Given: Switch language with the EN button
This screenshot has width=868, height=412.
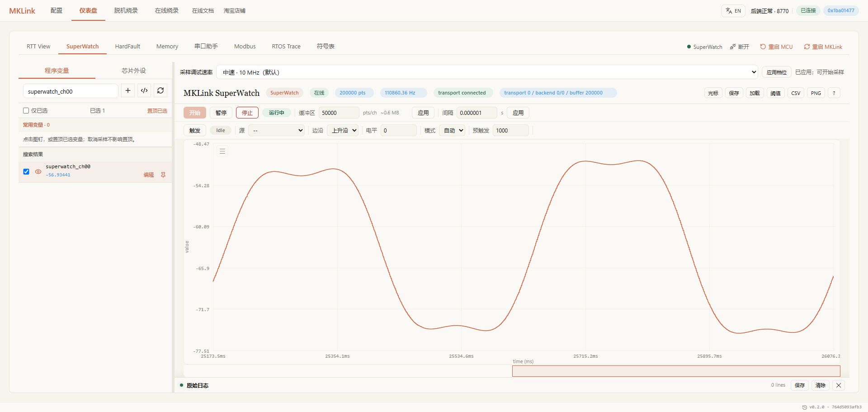Looking at the screenshot, I should pyautogui.click(x=733, y=11).
